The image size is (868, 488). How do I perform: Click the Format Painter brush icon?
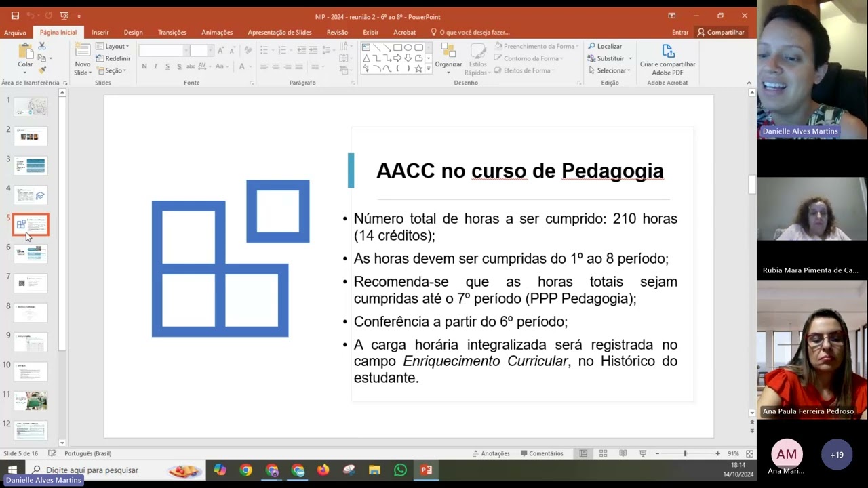(42, 70)
